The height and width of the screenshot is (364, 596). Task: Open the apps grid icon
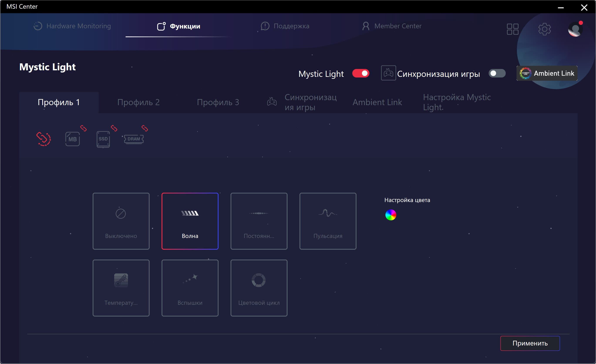click(x=512, y=29)
